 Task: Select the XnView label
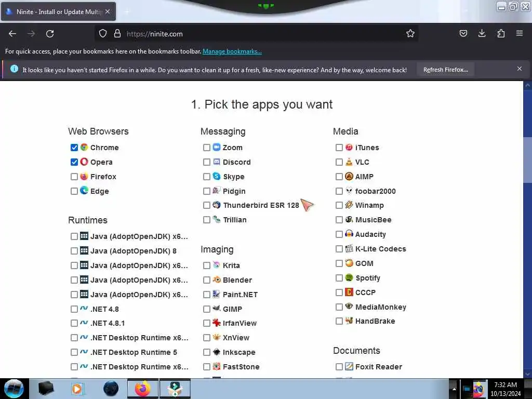tap(236, 338)
